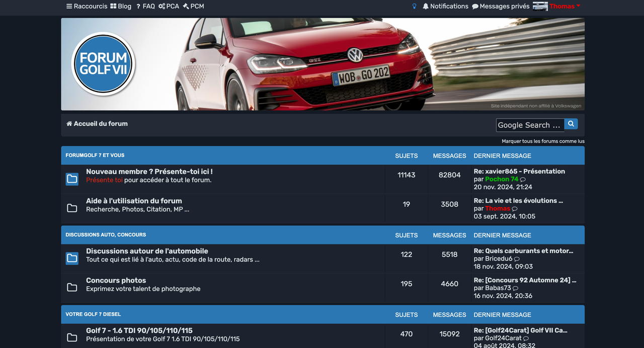
Task: Expand the Thomas user menu
Action: [565, 6]
